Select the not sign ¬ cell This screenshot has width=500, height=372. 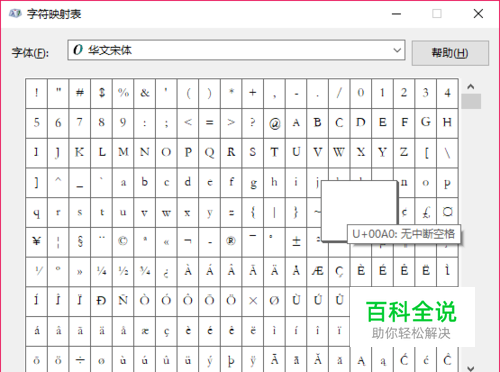pos(188,242)
